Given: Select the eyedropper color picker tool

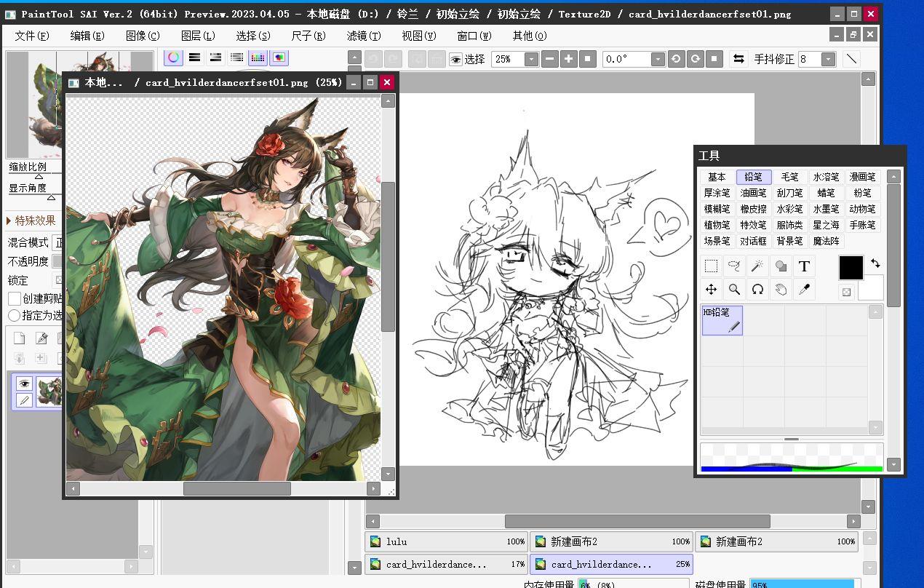Looking at the screenshot, I should [x=804, y=290].
